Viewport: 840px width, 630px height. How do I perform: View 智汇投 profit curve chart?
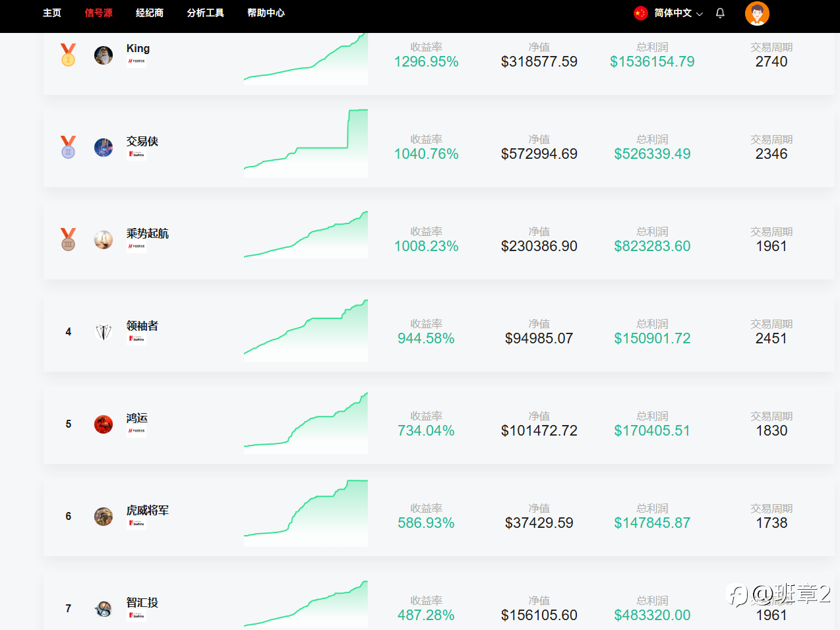(x=306, y=604)
